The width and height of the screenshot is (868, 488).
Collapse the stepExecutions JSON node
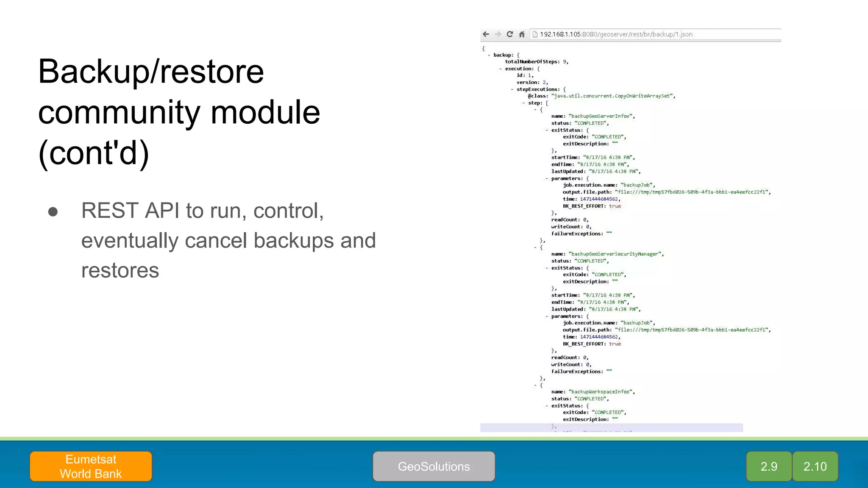pos(512,89)
